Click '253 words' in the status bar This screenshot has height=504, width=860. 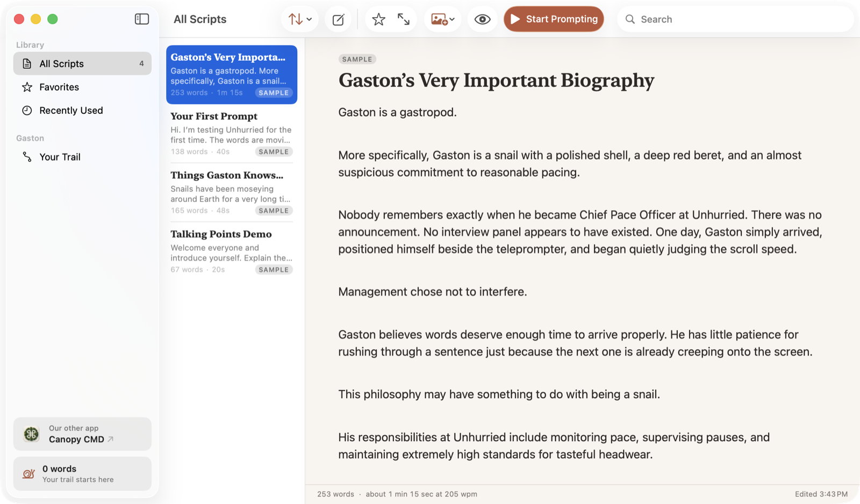[x=335, y=494]
